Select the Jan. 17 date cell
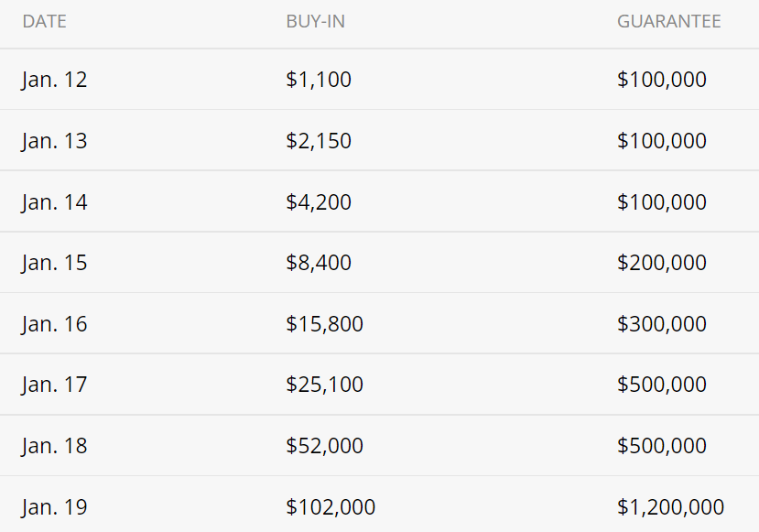Viewport: 759px width, 532px height. coord(54,385)
